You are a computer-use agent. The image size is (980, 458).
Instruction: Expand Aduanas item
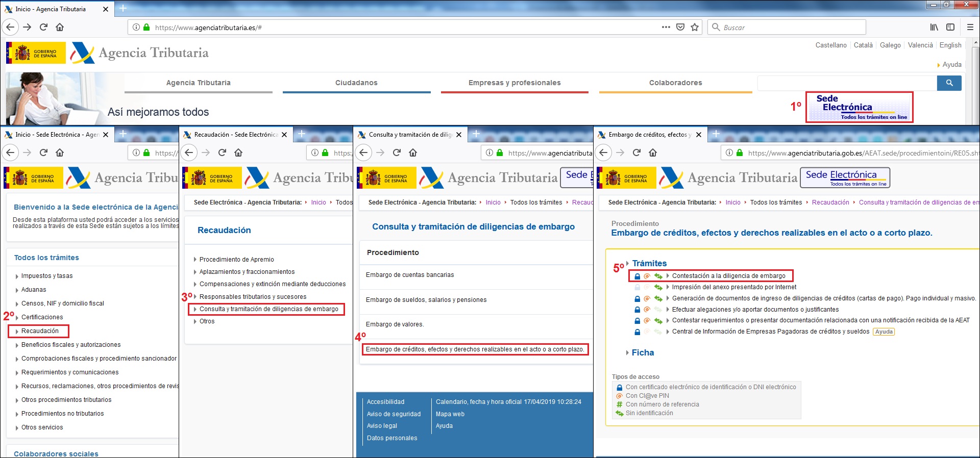(34, 290)
